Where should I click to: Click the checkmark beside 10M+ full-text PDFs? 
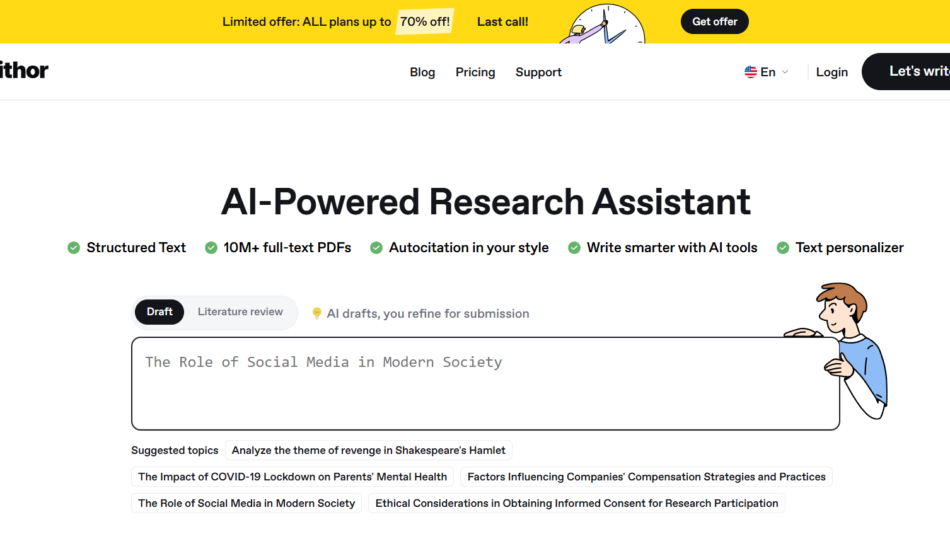[x=211, y=248]
